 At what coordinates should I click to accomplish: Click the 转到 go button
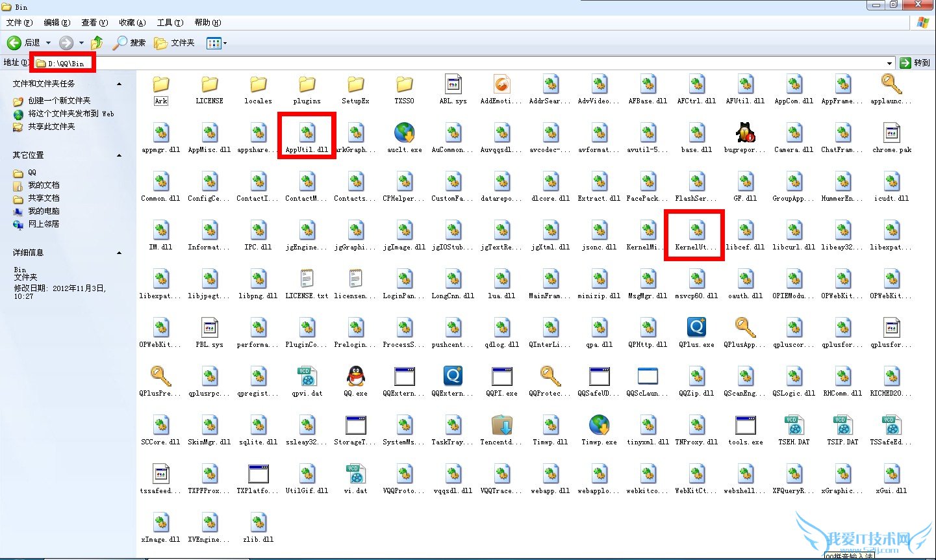(915, 63)
